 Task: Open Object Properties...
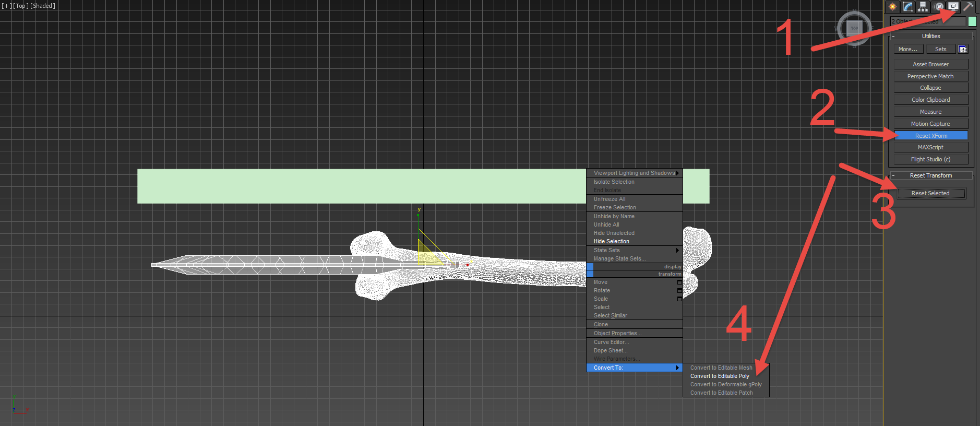pos(635,333)
